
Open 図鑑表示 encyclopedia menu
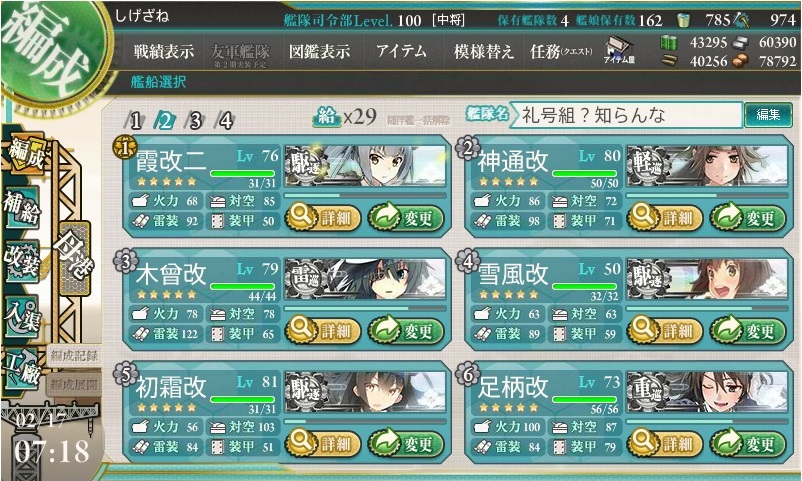click(x=320, y=51)
